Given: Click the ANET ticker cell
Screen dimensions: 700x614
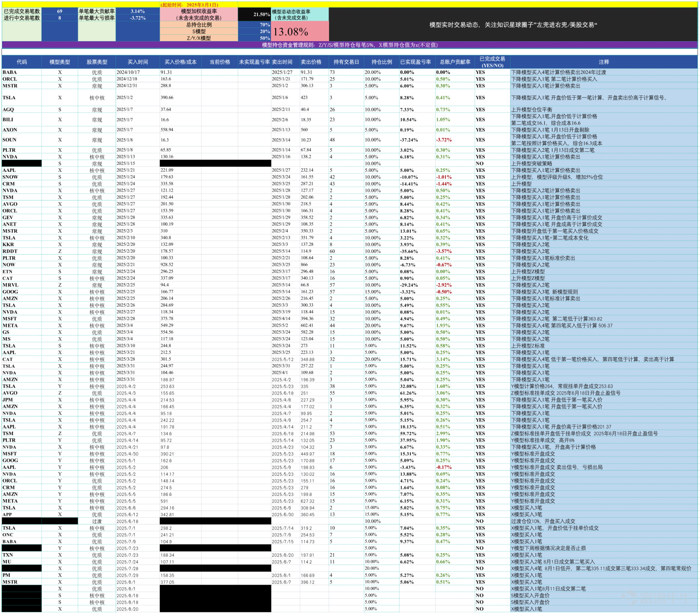Looking at the screenshot, I should [22, 224].
